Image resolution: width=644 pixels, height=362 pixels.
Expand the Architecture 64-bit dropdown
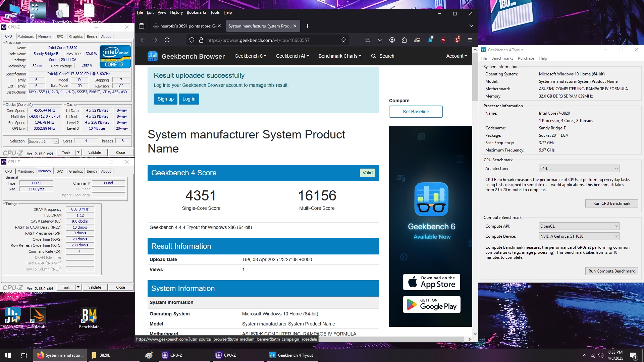tap(579, 169)
